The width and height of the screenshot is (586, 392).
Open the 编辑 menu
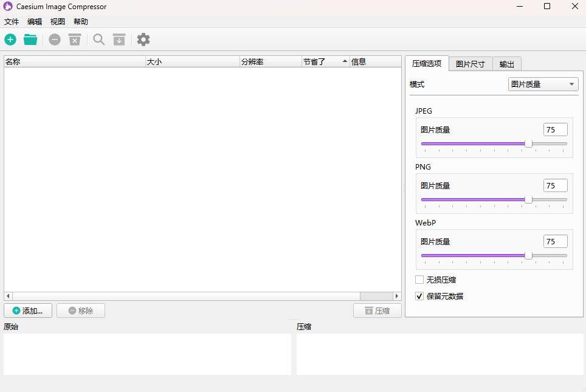click(35, 22)
